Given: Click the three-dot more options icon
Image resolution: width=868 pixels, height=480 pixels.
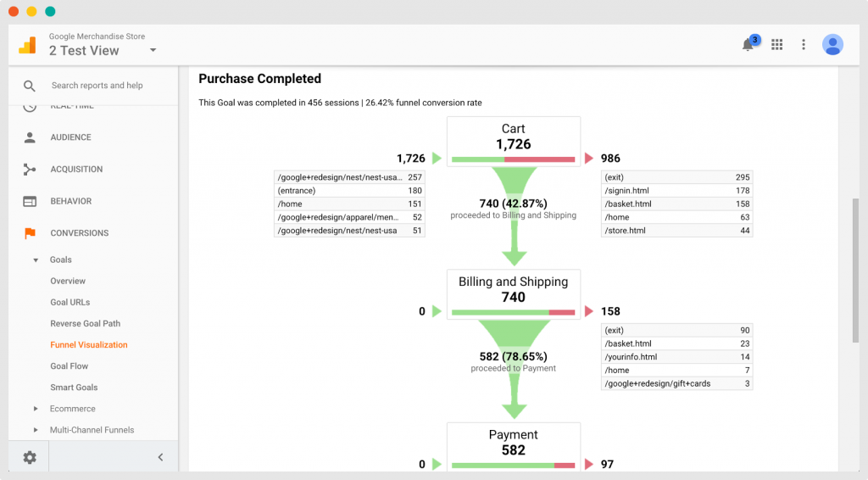Looking at the screenshot, I should coord(804,45).
